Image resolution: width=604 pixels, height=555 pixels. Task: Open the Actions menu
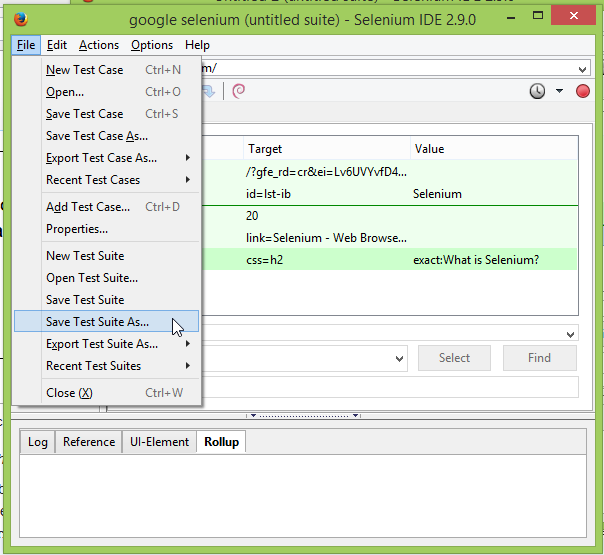(x=99, y=45)
